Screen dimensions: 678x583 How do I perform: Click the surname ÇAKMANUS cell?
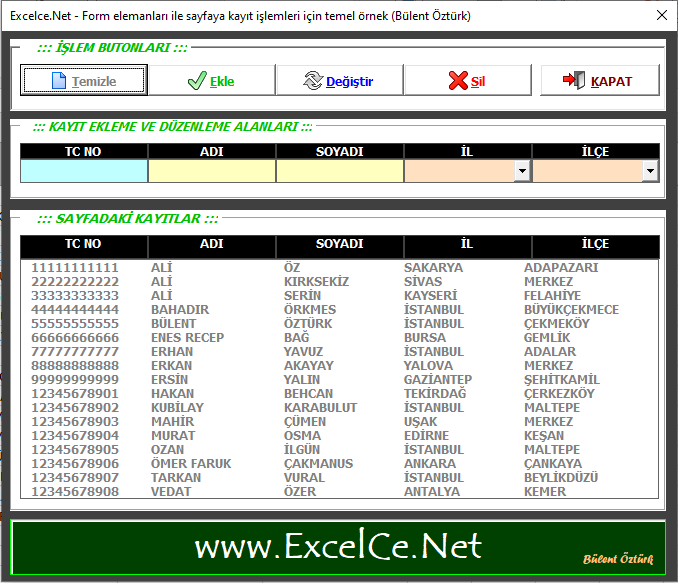319,464
